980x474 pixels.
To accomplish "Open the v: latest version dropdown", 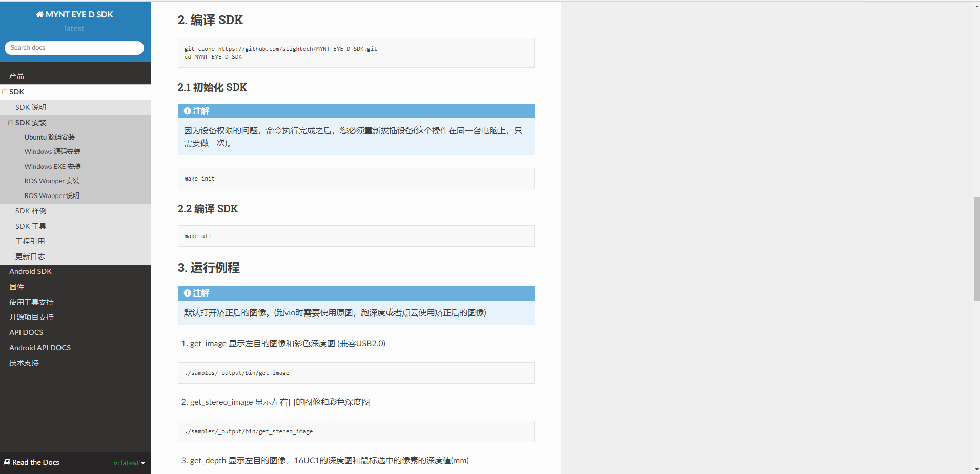I will point(129,463).
